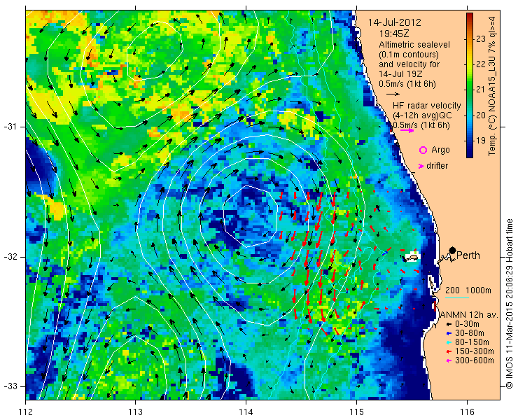The width and height of the screenshot is (518, 420).
Task: Click the IMOS copyright timestamp text
Action: 510,303
